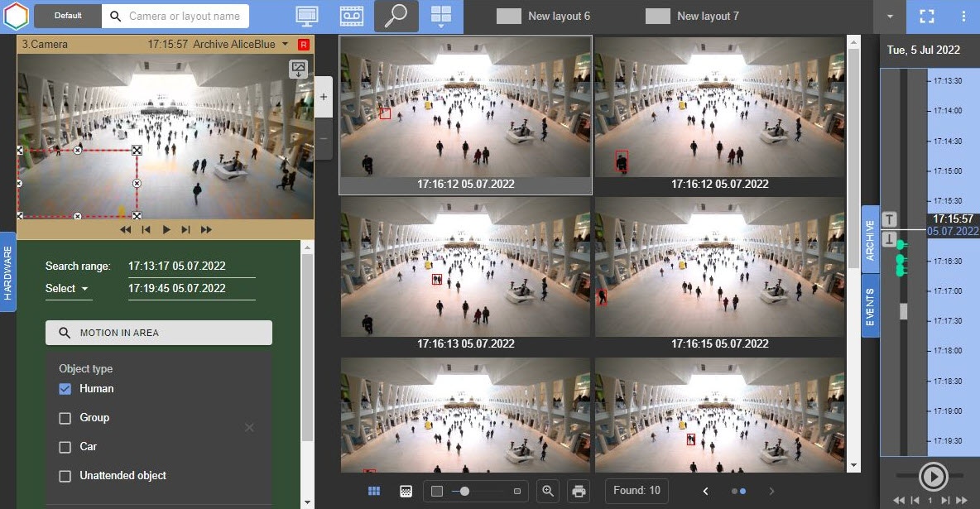Click the print results icon
Image resolution: width=980 pixels, height=509 pixels.
click(579, 491)
